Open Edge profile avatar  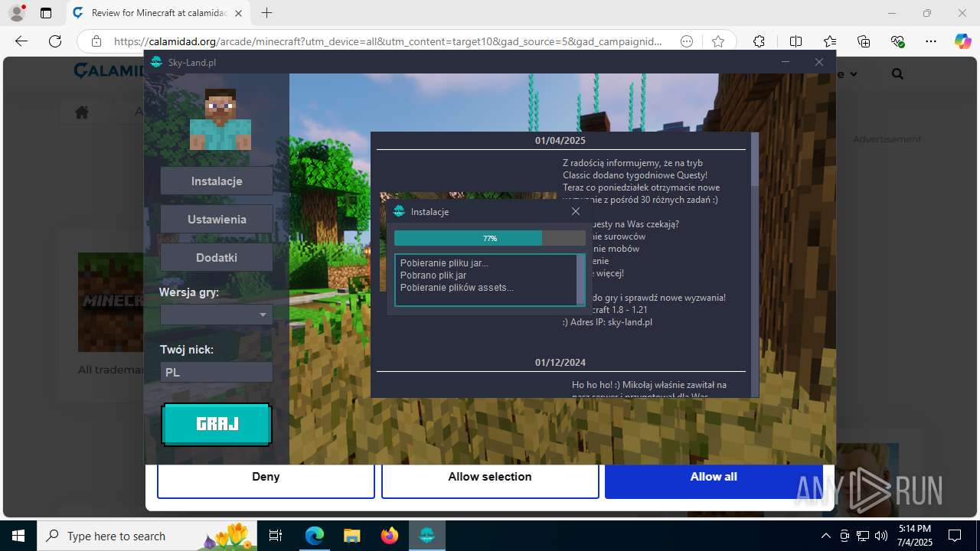pos(17,13)
